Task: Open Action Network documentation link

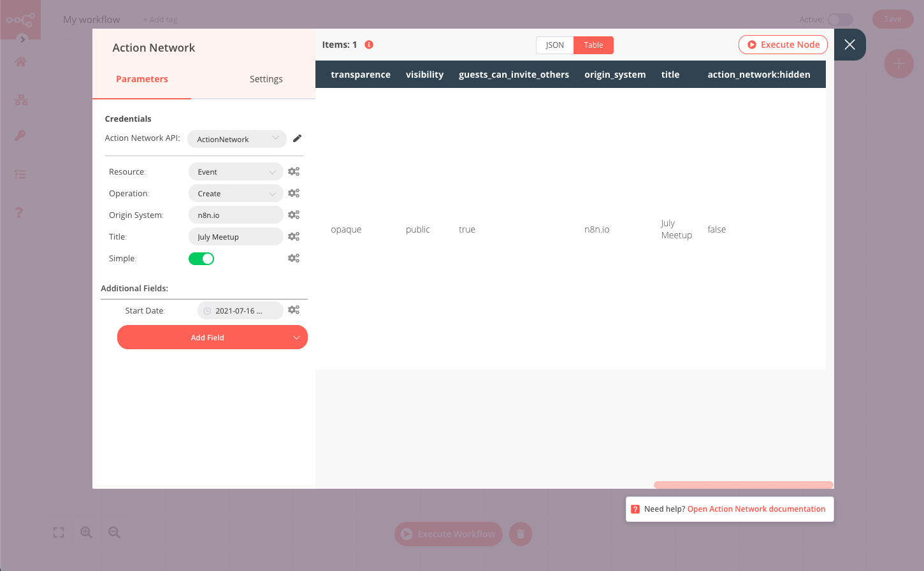Action: [756, 509]
